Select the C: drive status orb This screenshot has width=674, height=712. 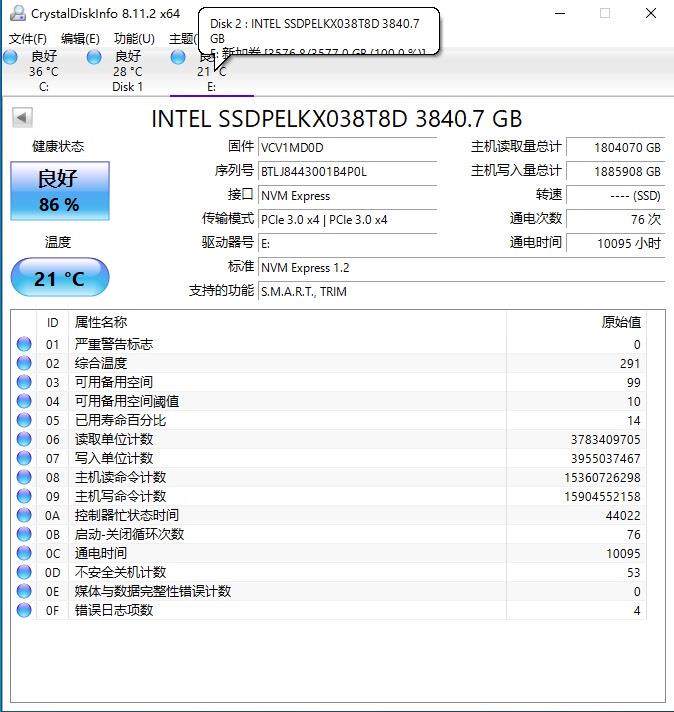point(10,57)
